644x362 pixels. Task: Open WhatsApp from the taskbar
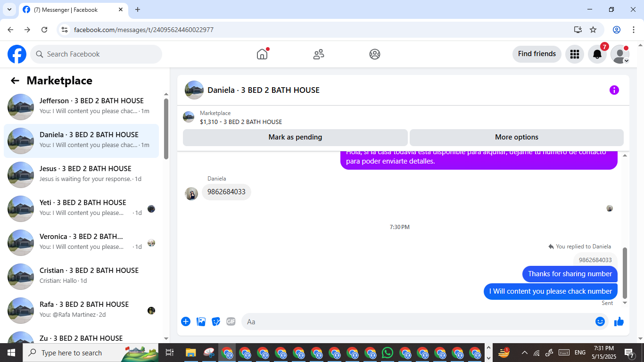click(x=388, y=353)
